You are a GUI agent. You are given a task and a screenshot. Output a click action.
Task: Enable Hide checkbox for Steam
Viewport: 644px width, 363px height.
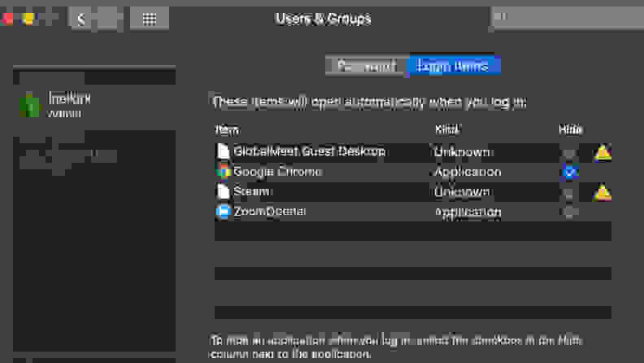[569, 192]
